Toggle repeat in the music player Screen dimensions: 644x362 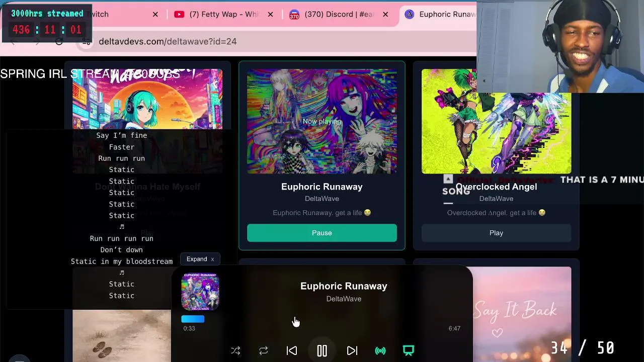[x=264, y=350]
